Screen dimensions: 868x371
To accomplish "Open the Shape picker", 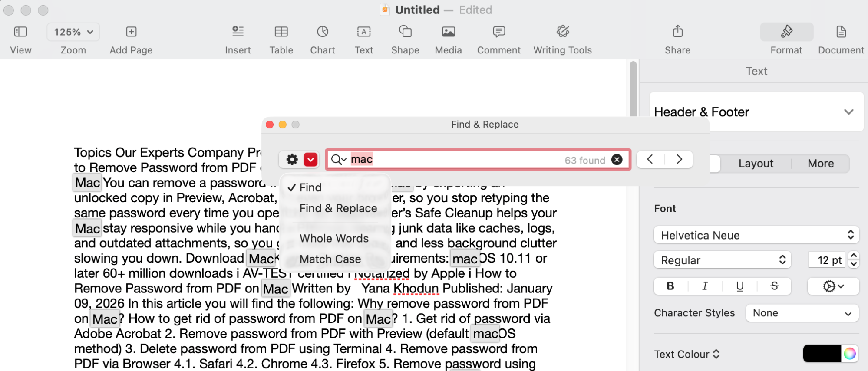I will 405,32.
